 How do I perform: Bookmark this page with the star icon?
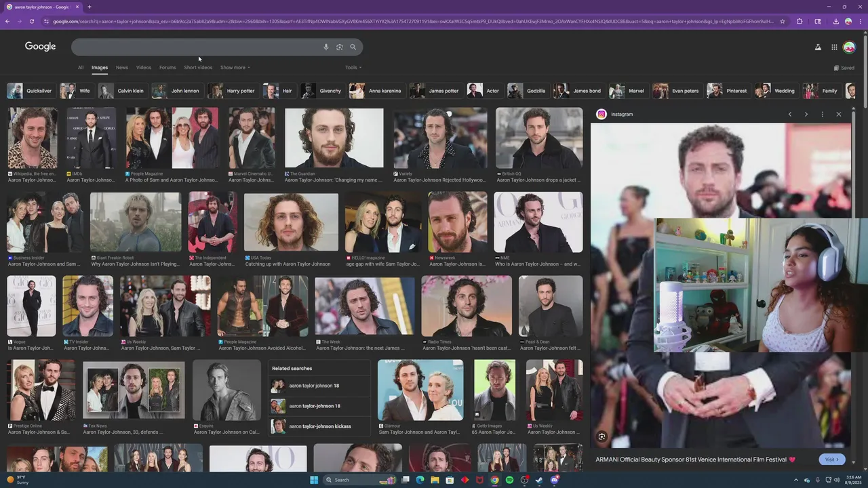tap(783, 21)
